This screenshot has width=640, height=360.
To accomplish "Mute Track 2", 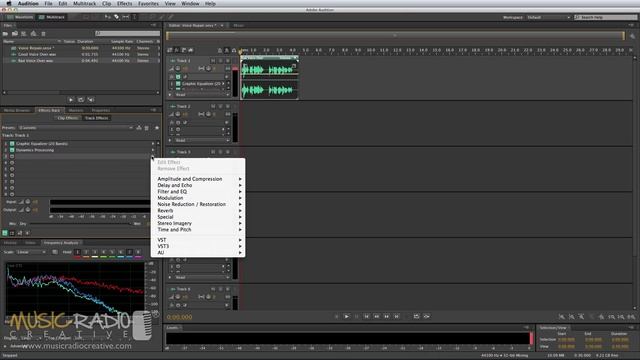I will (x=213, y=106).
